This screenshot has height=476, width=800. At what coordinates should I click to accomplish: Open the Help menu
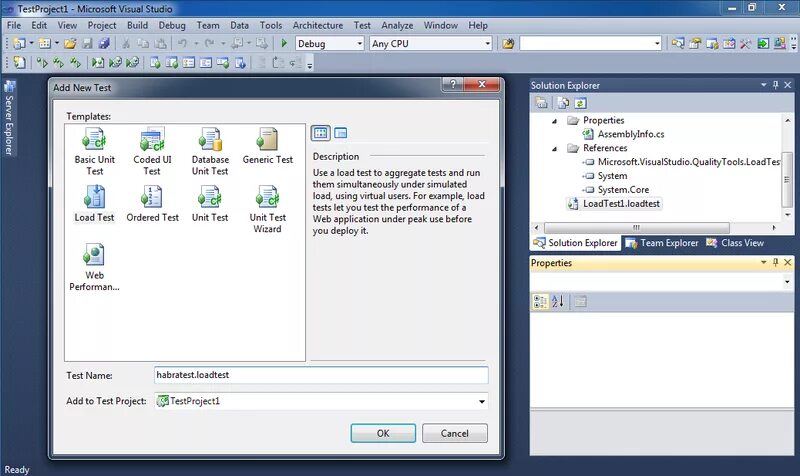point(478,25)
